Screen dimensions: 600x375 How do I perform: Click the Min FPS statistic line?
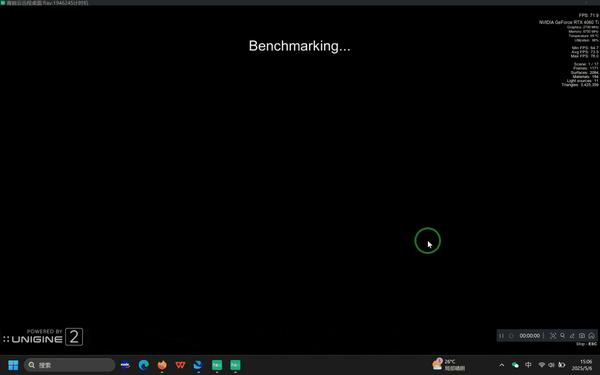click(585, 48)
